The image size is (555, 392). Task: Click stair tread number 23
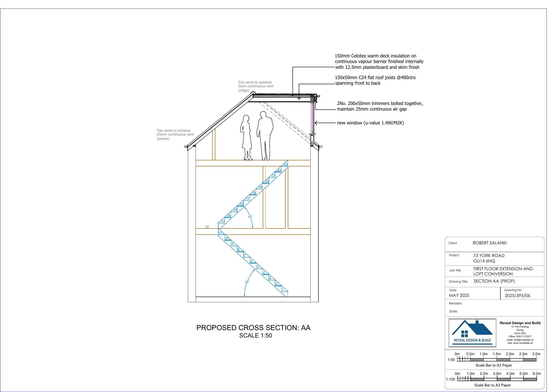[286, 164]
